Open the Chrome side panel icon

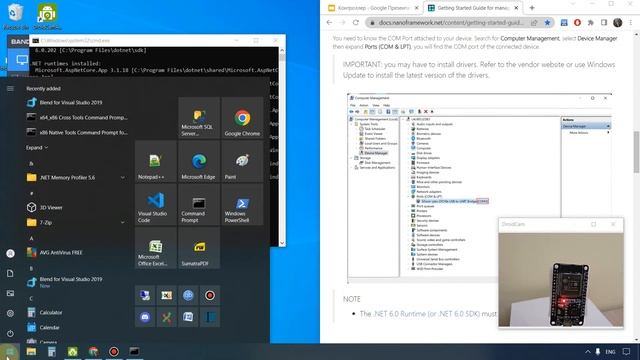604,22
